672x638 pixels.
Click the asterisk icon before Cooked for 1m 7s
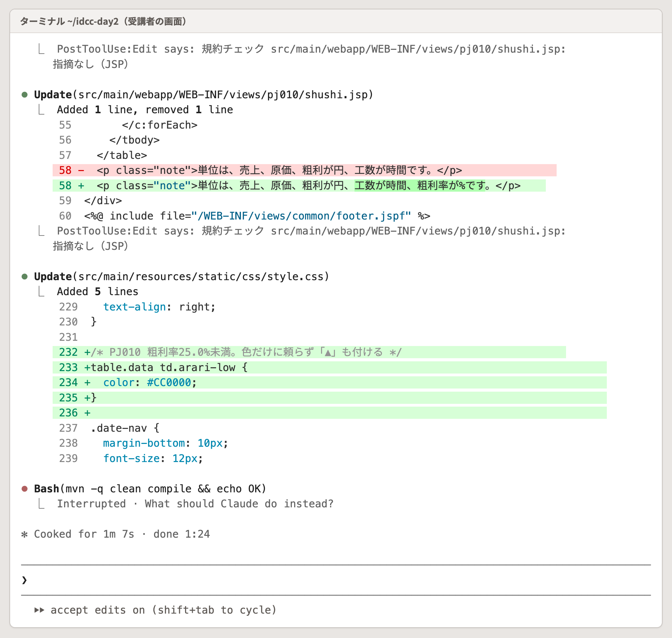[x=24, y=534]
